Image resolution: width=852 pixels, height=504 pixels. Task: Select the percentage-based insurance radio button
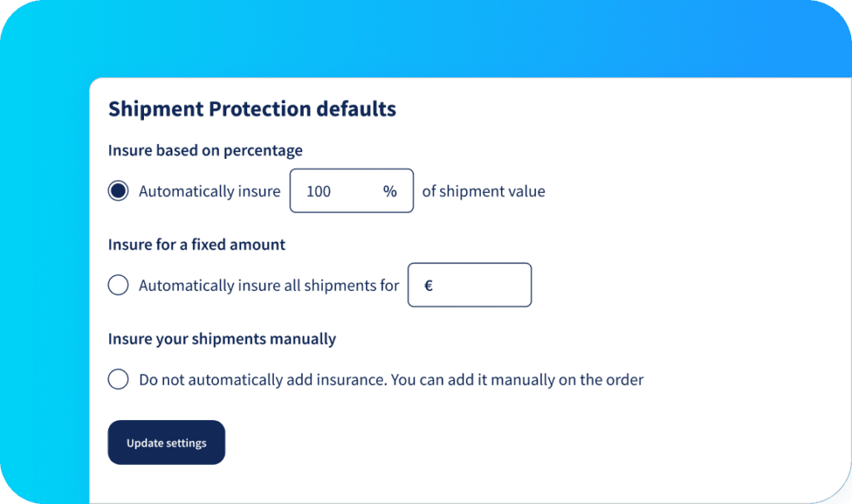(117, 190)
